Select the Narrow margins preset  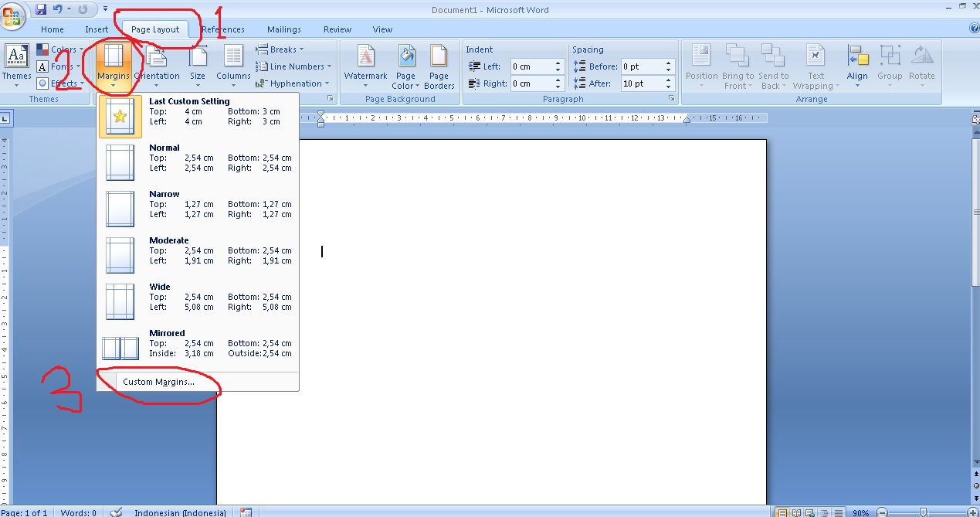pyautogui.click(x=198, y=209)
